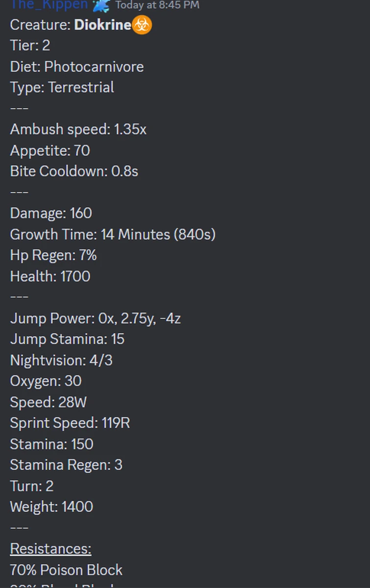Click the Today at 8:45 PM timestamp

pyautogui.click(x=157, y=5)
